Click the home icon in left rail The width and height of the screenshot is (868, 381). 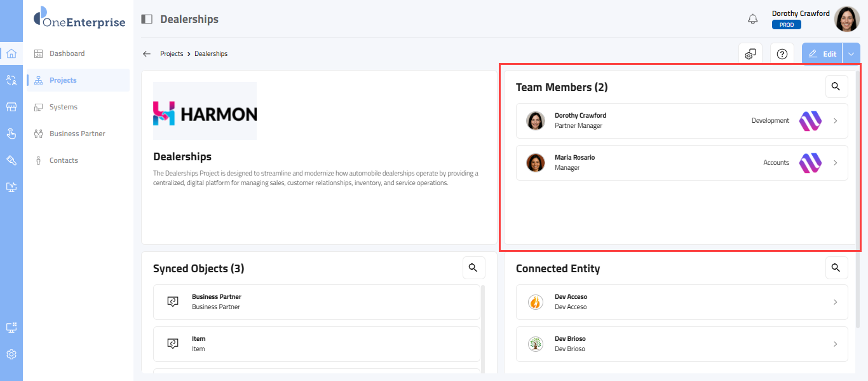(x=11, y=53)
